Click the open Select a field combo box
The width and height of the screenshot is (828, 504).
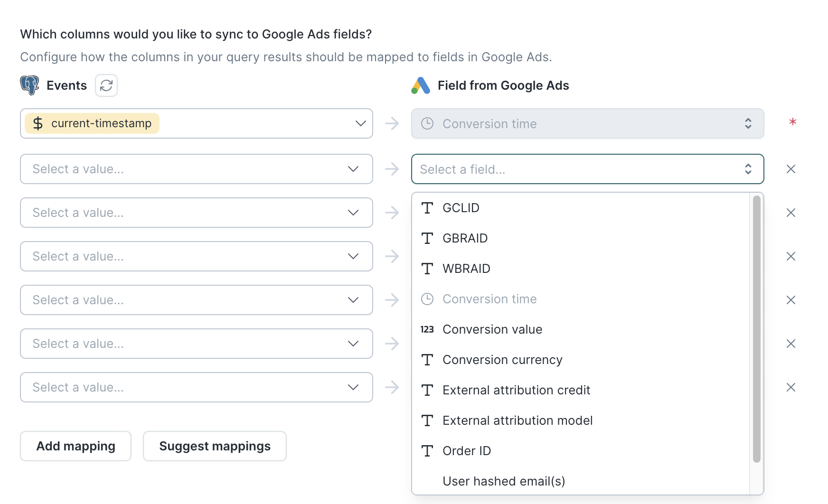pyautogui.click(x=588, y=169)
